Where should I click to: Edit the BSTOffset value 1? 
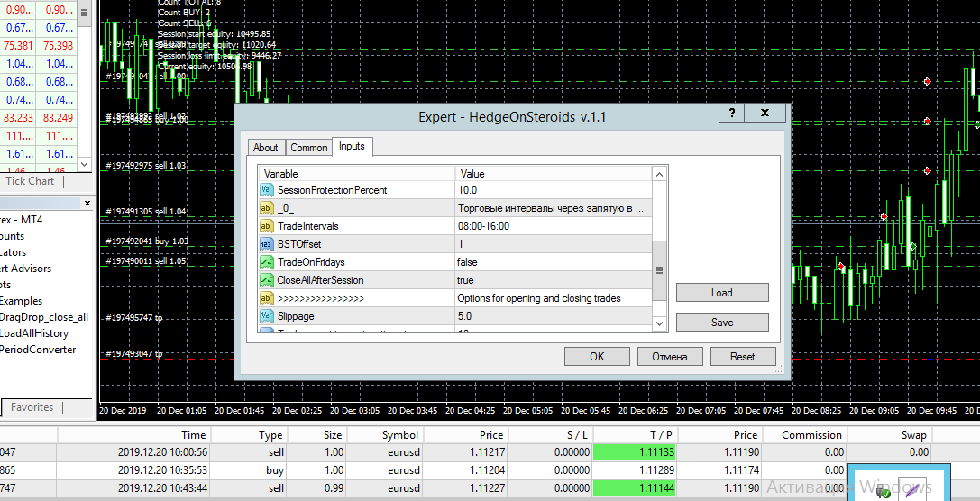tap(553, 244)
